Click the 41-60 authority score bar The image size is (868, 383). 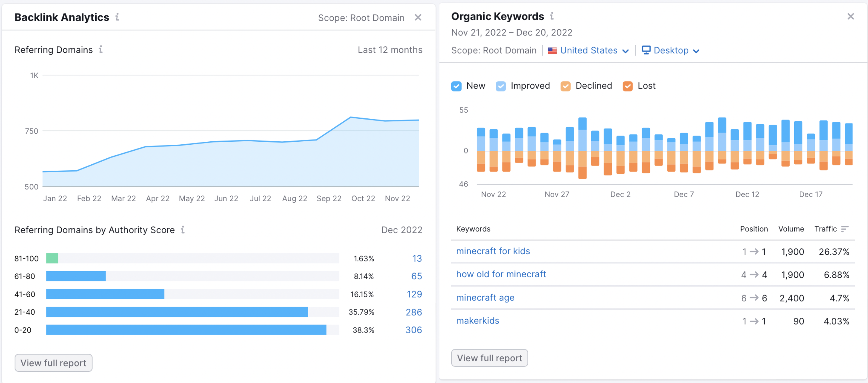tap(105, 294)
